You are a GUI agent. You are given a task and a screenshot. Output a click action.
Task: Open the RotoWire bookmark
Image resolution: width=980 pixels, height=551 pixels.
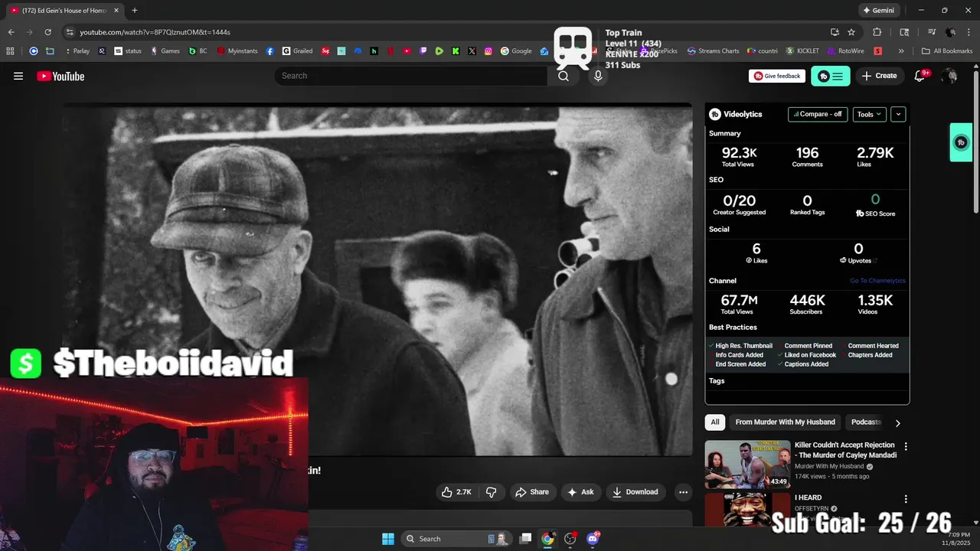pyautogui.click(x=845, y=51)
